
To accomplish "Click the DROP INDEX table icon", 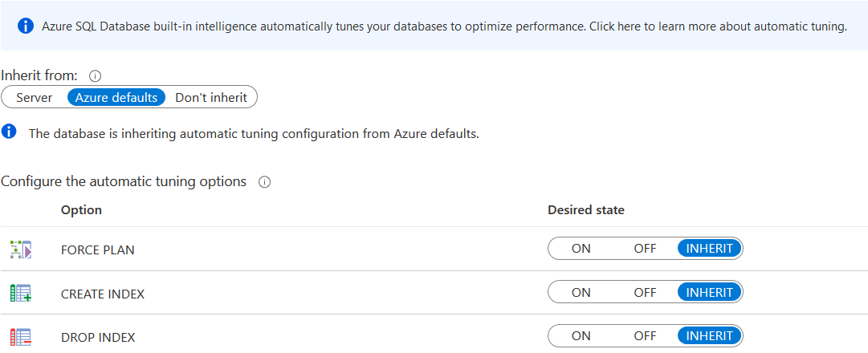I will tap(21, 337).
